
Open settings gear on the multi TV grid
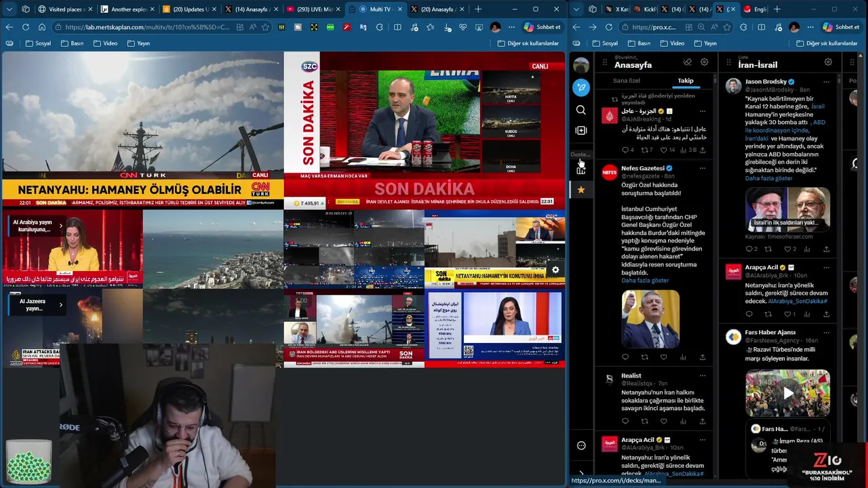coord(555,270)
